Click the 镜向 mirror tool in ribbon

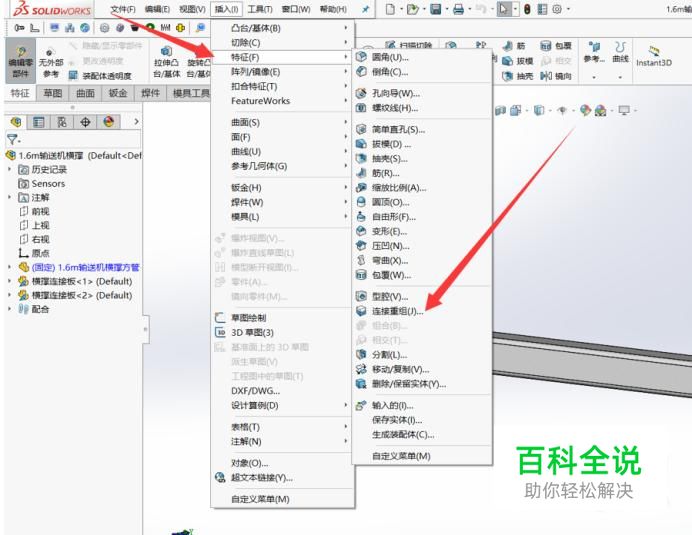click(556, 76)
